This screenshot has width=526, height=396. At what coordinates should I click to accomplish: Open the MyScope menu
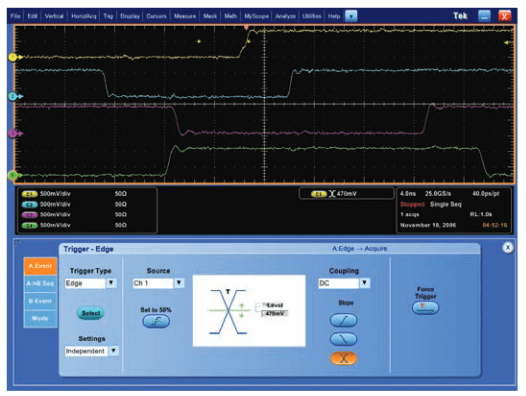coord(256,16)
